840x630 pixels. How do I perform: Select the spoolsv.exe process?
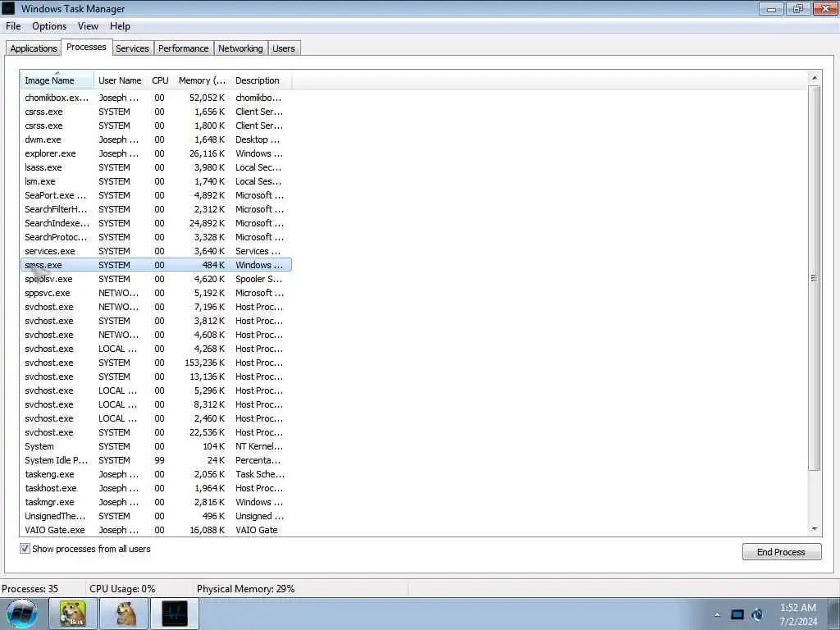pos(156,279)
